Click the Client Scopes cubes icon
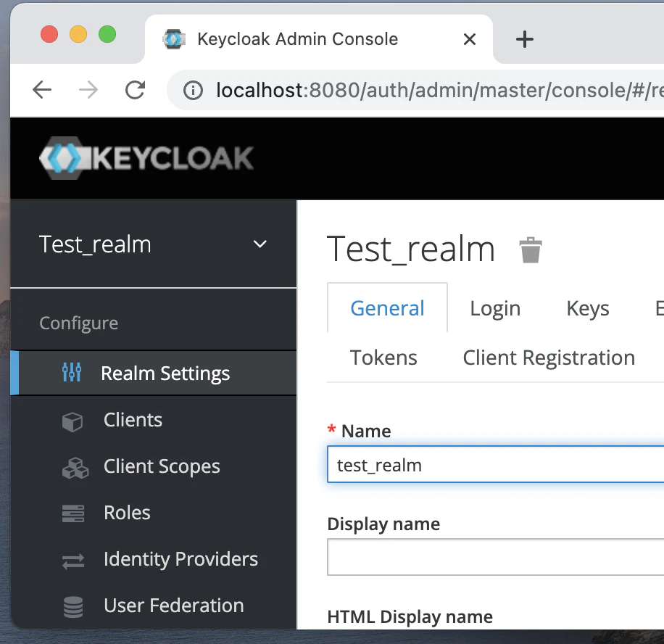The width and height of the screenshot is (664, 644). click(x=74, y=467)
